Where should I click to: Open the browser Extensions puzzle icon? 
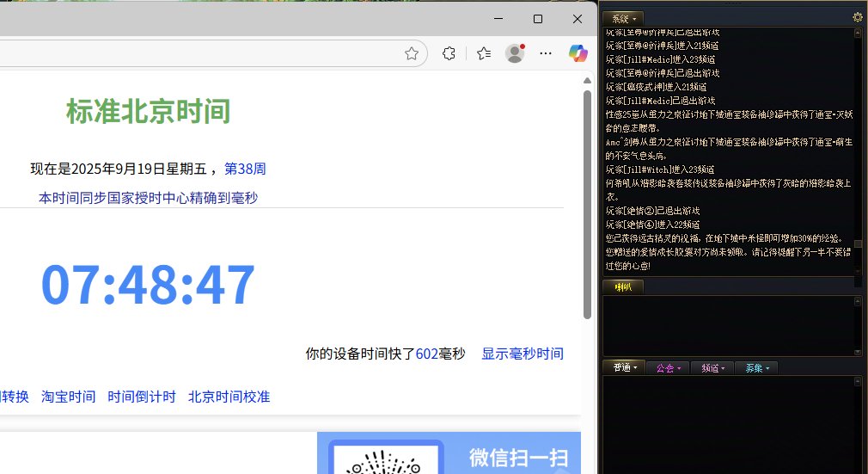point(449,53)
